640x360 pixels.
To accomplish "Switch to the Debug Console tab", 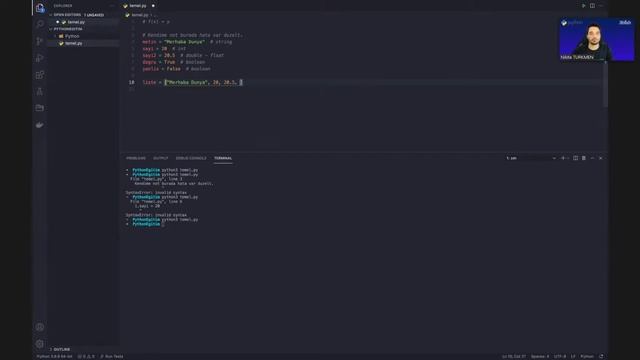I will click(x=191, y=158).
